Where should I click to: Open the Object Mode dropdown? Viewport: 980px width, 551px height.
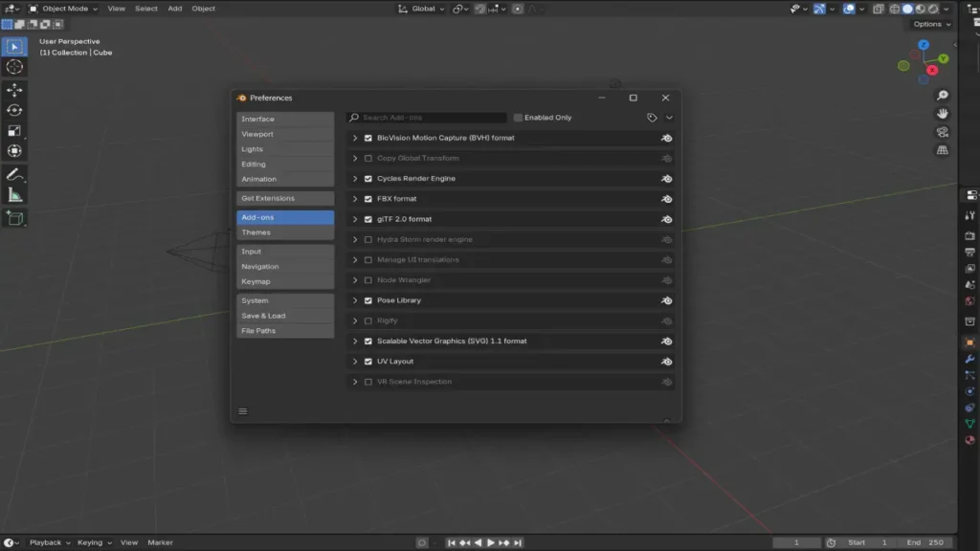(x=63, y=9)
